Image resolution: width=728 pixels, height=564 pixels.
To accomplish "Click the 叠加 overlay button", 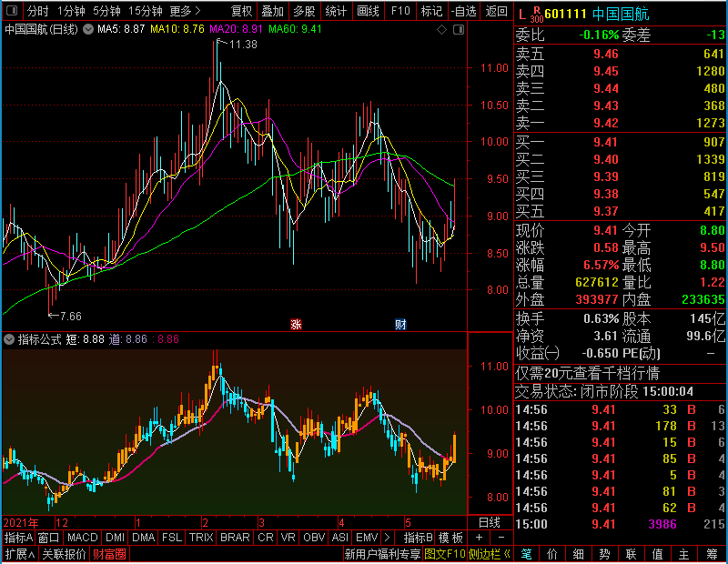I will 272,11.
